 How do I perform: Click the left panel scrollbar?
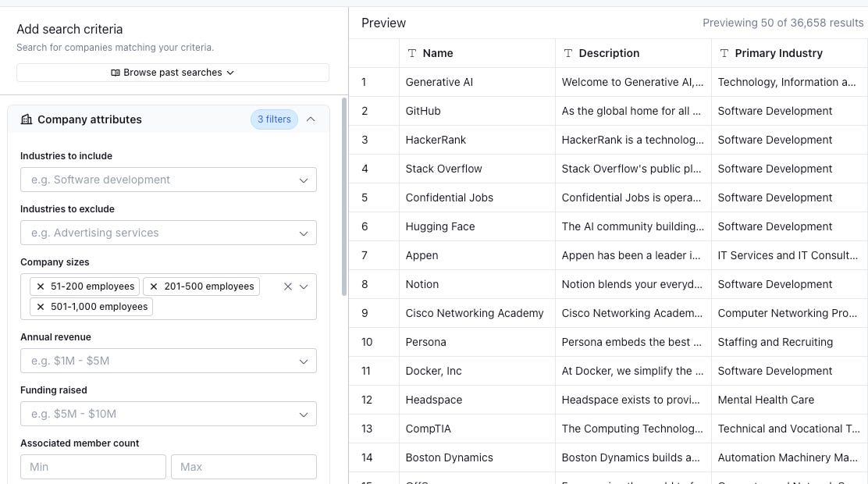(x=343, y=197)
